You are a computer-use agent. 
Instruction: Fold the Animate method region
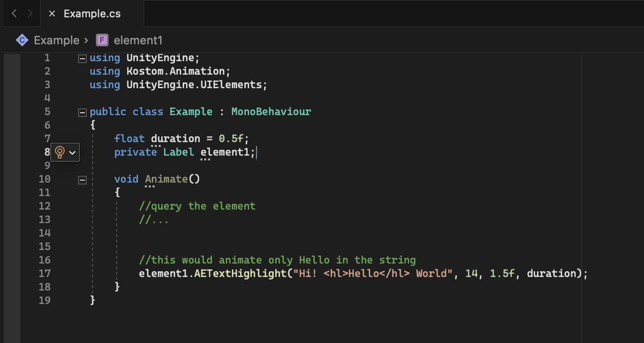pyautogui.click(x=82, y=180)
